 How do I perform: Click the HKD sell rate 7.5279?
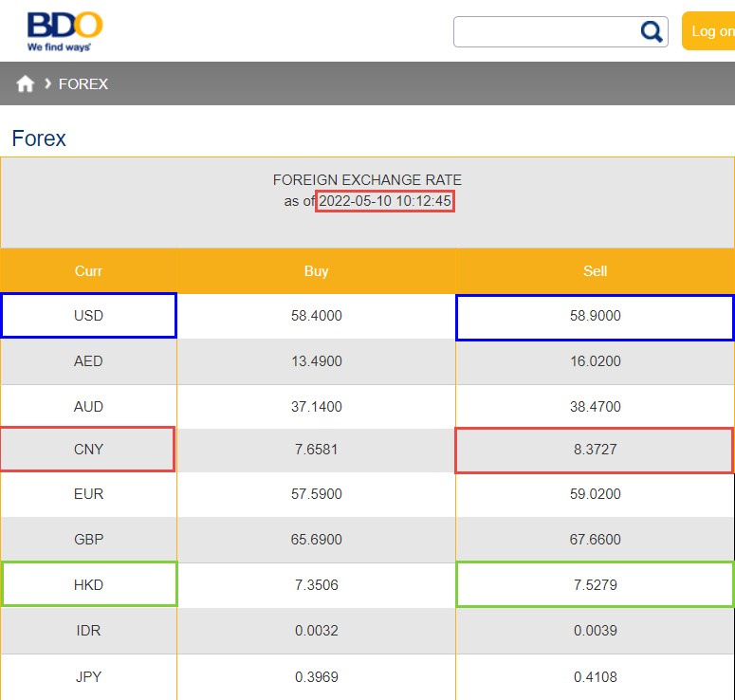[x=595, y=584]
